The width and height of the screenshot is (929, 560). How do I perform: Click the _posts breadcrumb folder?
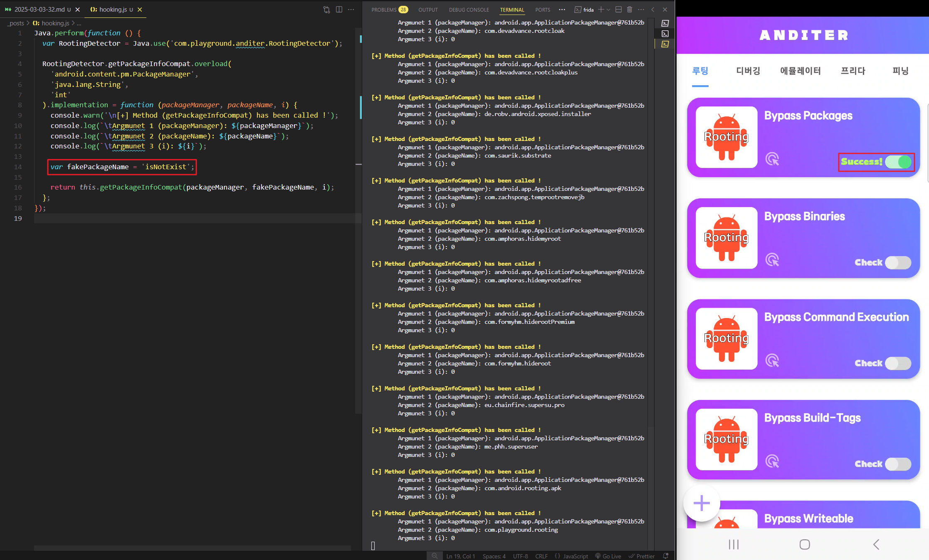coord(16,23)
